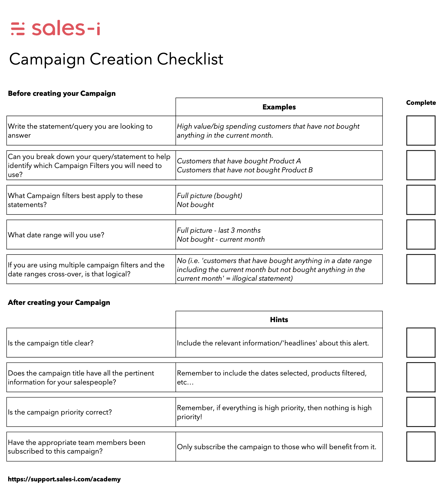Click the 'Only subscribe the campaign' hint cell

[x=279, y=447]
